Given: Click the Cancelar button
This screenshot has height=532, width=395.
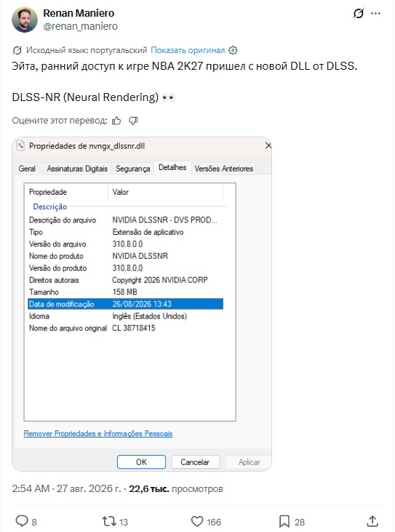Looking at the screenshot, I should point(195,462).
